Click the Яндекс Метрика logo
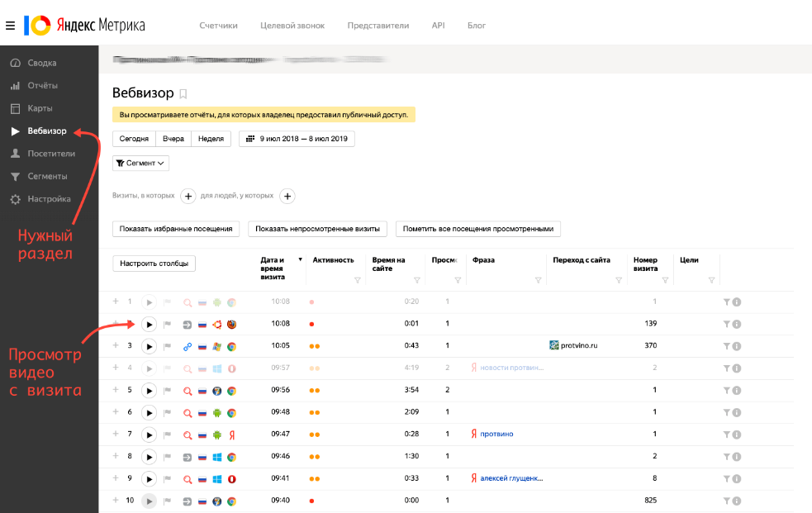This screenshot has height=513, width=812. (x=84, y=25)
